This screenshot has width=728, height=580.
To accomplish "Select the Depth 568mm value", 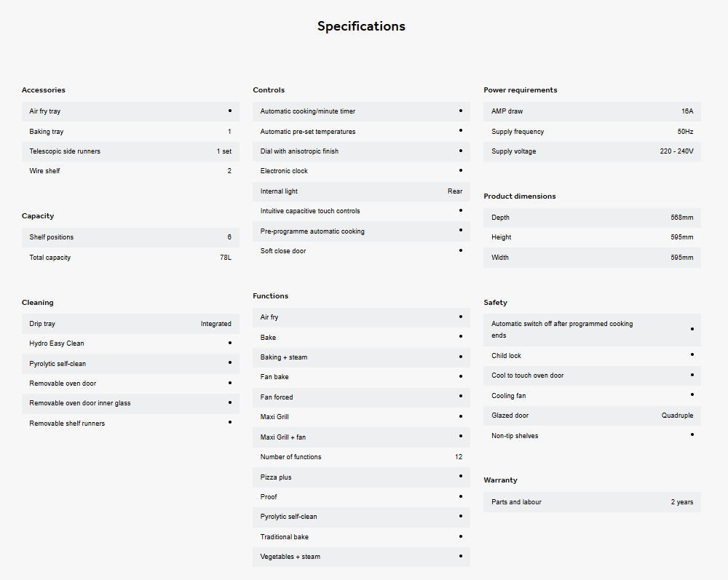I will click(x=682, y=218).
